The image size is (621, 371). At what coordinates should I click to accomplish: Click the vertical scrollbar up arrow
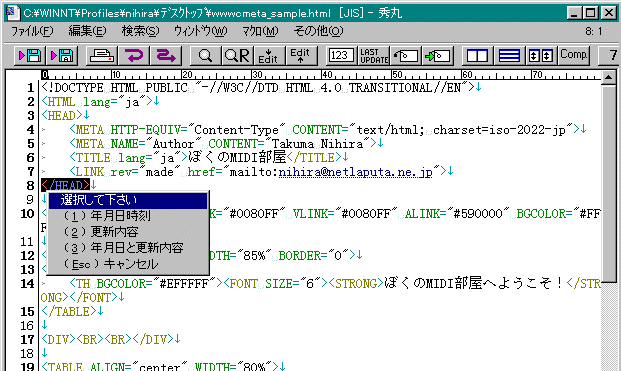608,77
